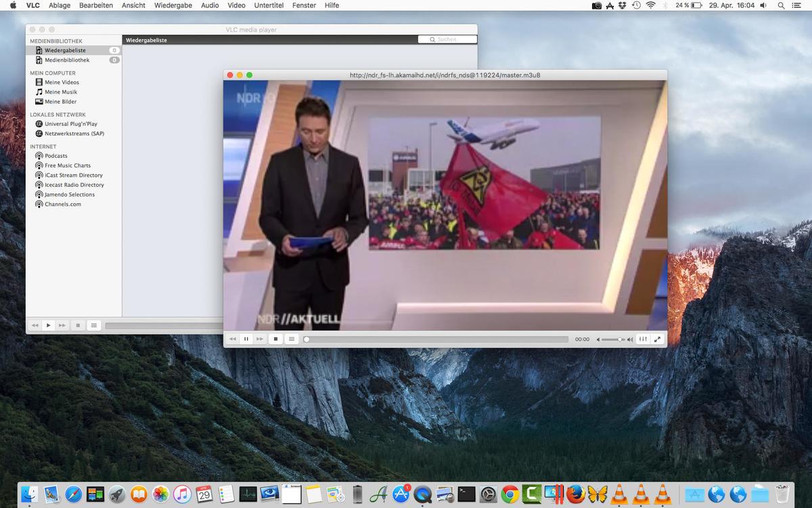Open Google Chrome from the Dock
812x508 pixels.
pos(510,494)
